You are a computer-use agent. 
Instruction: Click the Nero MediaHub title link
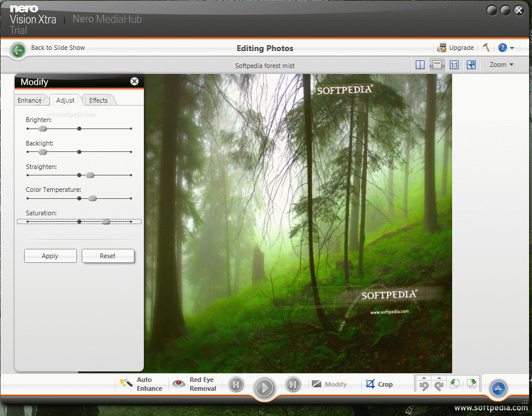point(107,19)
